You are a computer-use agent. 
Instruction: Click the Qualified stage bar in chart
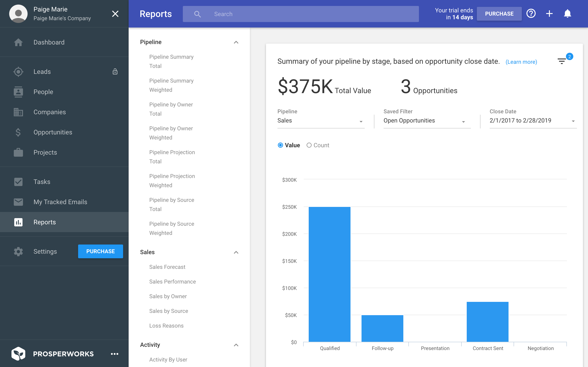click(x=329, y=274)
